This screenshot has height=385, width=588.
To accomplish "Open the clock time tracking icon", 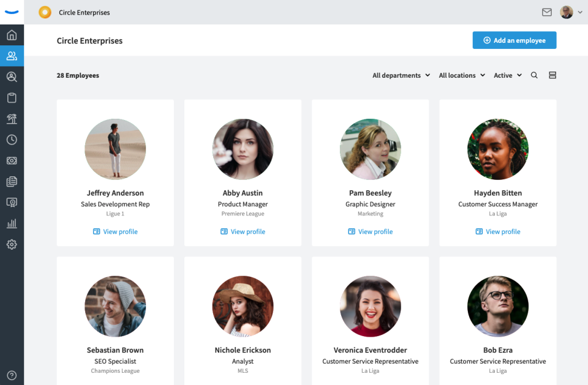I will tap(12, 140).
